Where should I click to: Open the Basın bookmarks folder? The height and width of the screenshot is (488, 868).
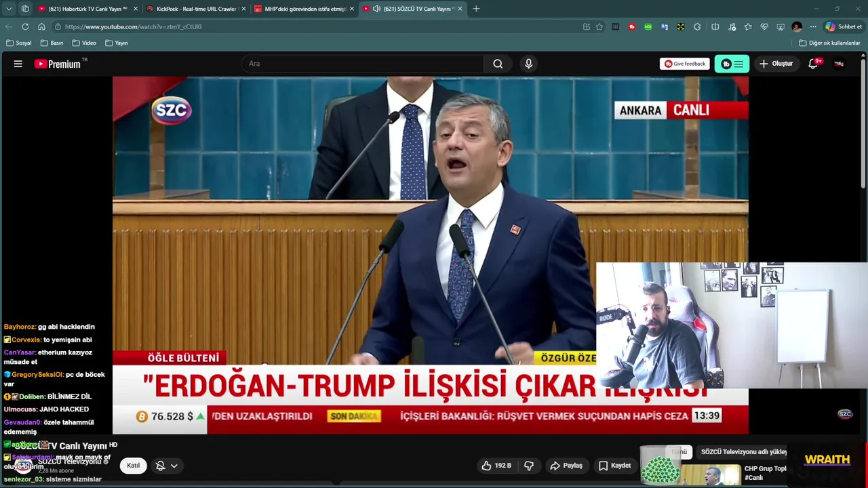pos(52,43)
